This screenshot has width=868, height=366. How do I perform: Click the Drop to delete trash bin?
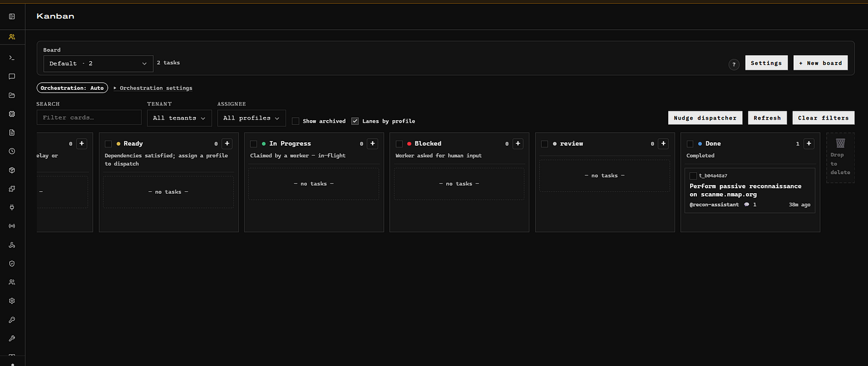[x=840, y=158]
